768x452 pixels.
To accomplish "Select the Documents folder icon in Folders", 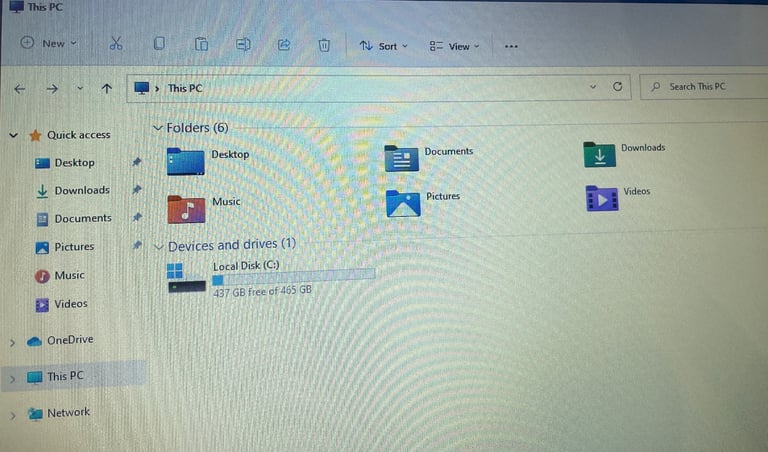I will point(402,158).
